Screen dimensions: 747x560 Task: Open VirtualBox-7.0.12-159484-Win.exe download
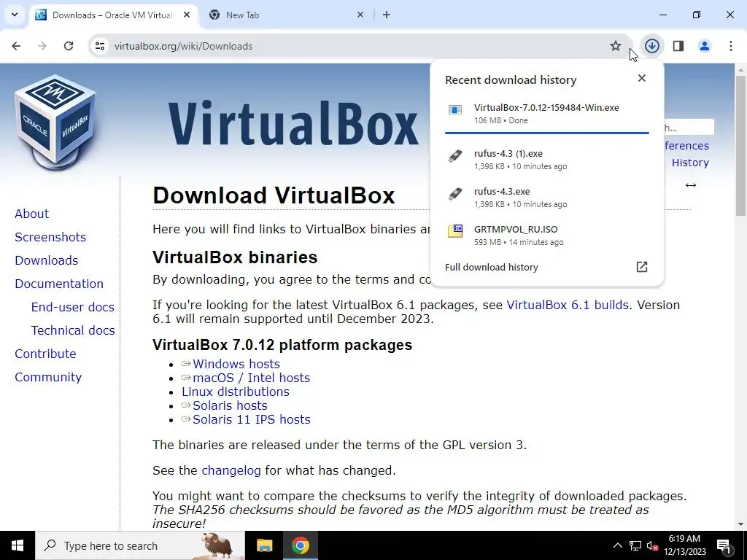coord(546,113)
